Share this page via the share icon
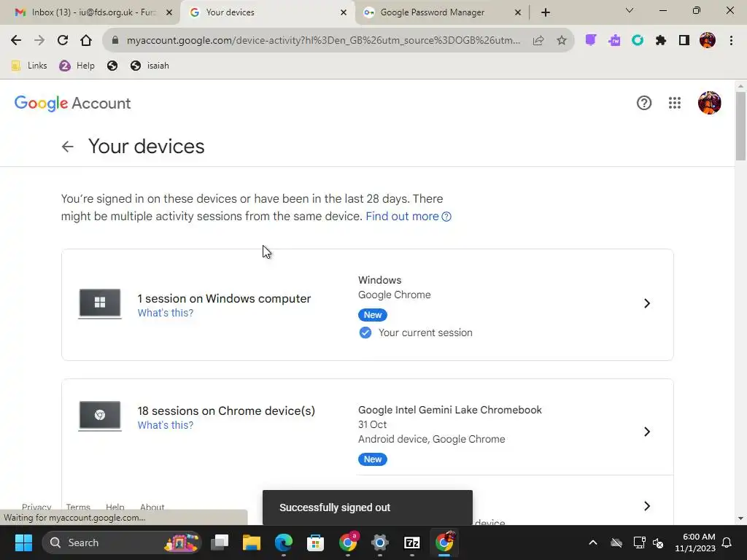 [538, 41]
